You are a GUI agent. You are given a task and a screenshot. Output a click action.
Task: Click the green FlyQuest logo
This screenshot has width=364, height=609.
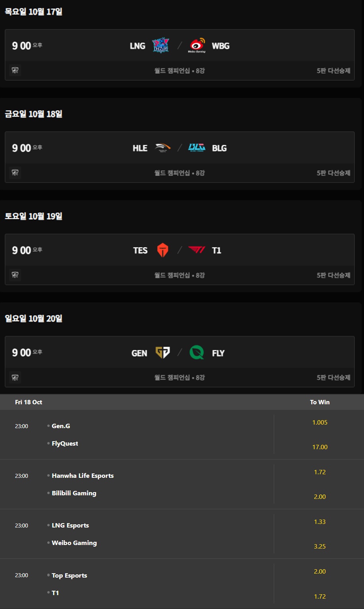click(197, 353)
